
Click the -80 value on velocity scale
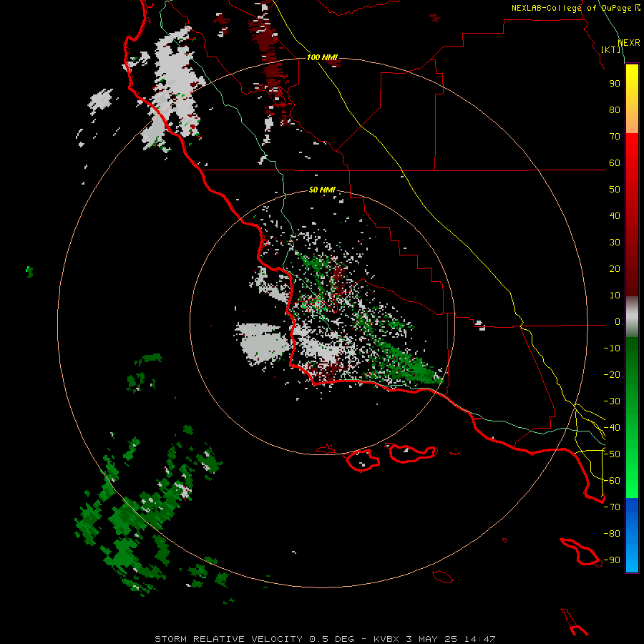point(612,534)
